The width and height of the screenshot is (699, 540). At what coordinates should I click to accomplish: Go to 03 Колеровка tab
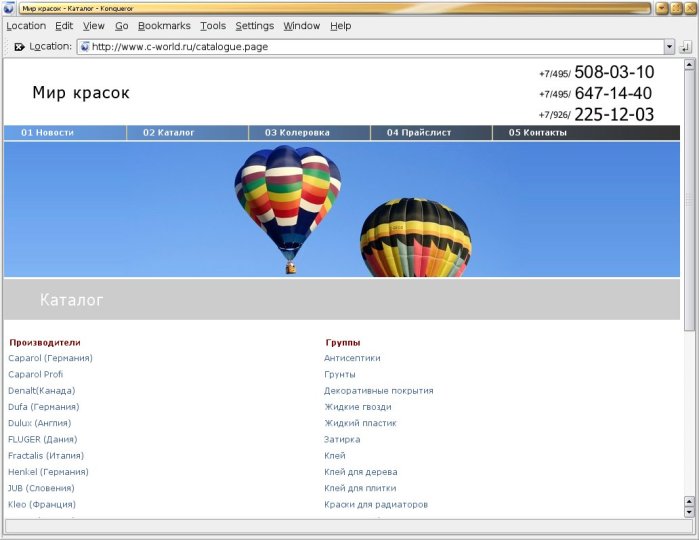tap(309, 133)
